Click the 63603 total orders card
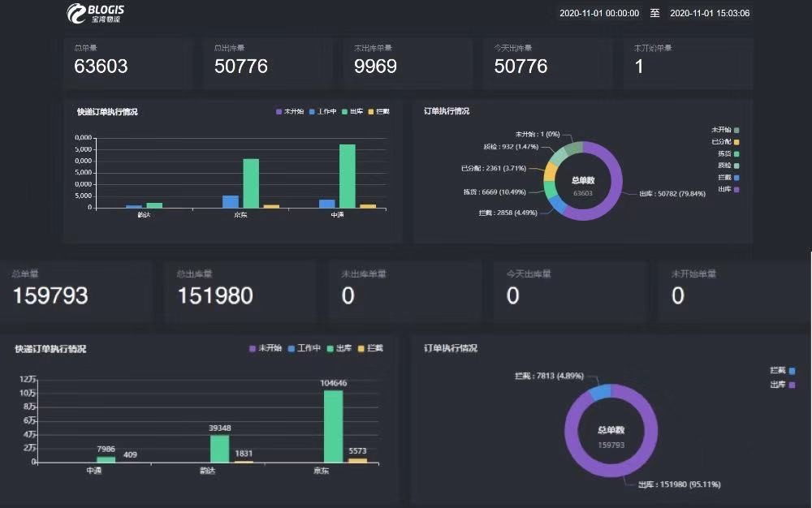The image size is (812, 508). (127, 62)
